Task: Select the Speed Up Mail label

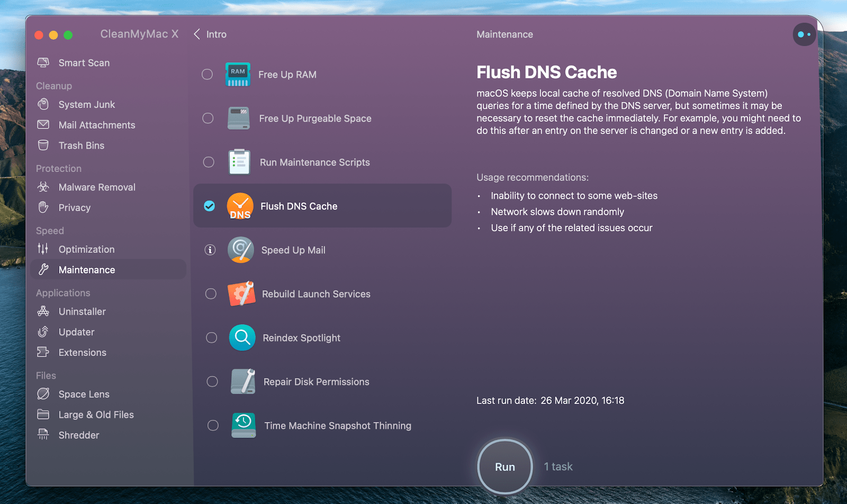Action: click(x=293, y=250)
